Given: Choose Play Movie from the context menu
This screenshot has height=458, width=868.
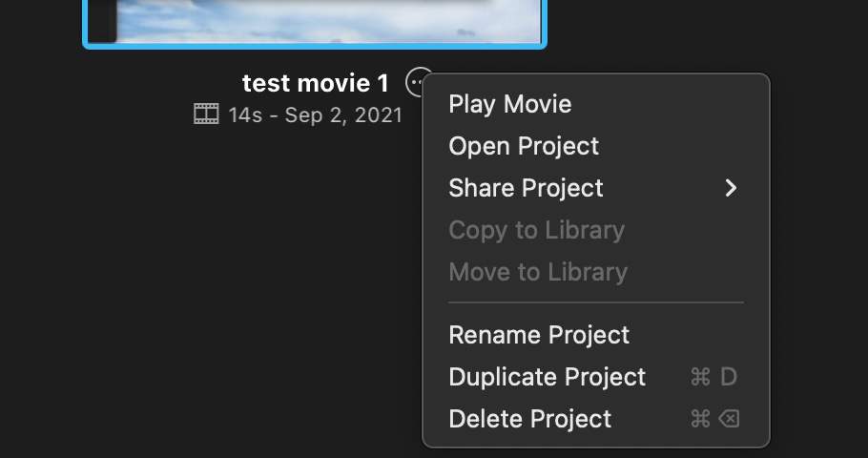Looking at the screenshot, I should [x=509, y=104].
